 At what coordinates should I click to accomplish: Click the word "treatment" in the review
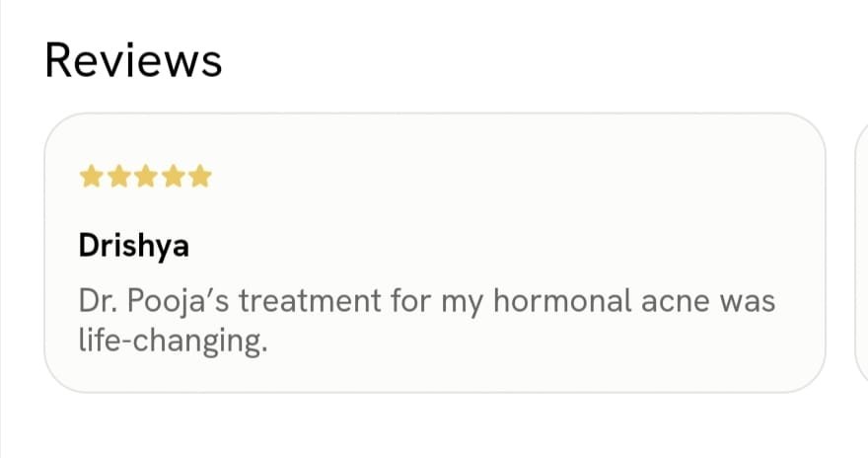point(299,301)
